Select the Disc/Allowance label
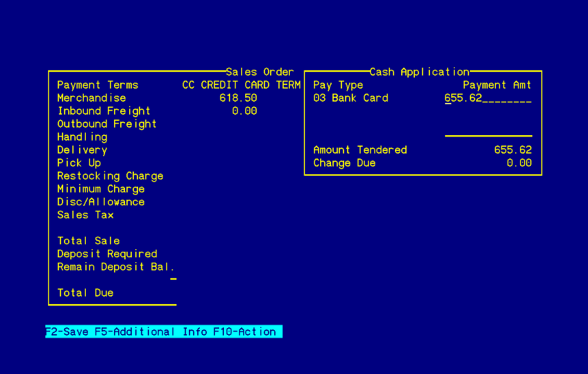The image size is (588, 374). coord(101,202)
